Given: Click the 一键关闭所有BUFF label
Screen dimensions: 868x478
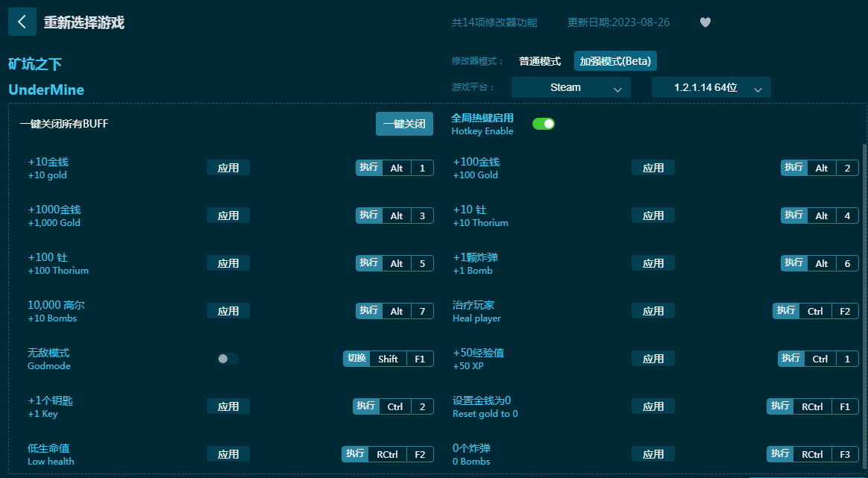Looking at the screenshot, I should coord(64,124).
